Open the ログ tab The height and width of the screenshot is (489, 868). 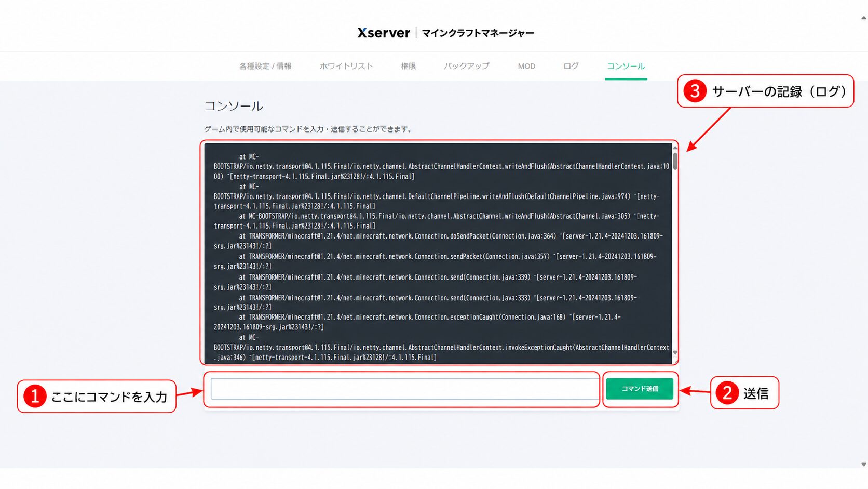(571, 66)
